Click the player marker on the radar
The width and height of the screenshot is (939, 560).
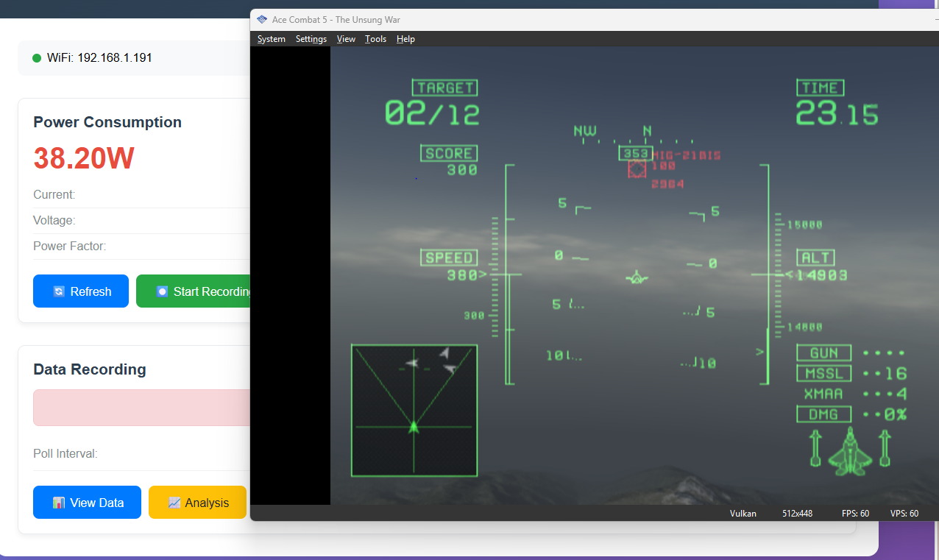click(414, 426)
